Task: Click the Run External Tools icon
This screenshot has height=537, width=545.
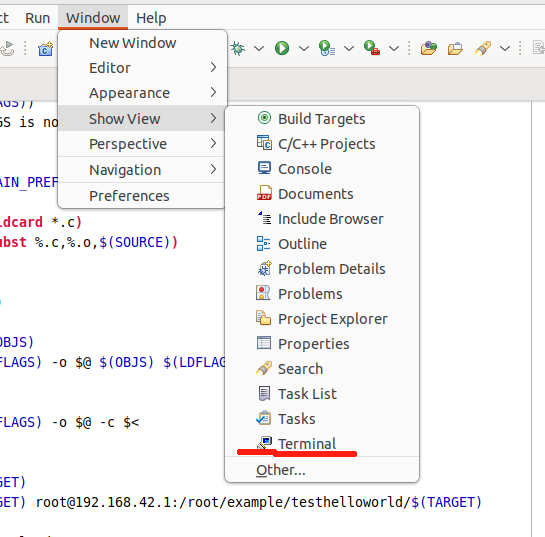Action: [x=372, y=48]
